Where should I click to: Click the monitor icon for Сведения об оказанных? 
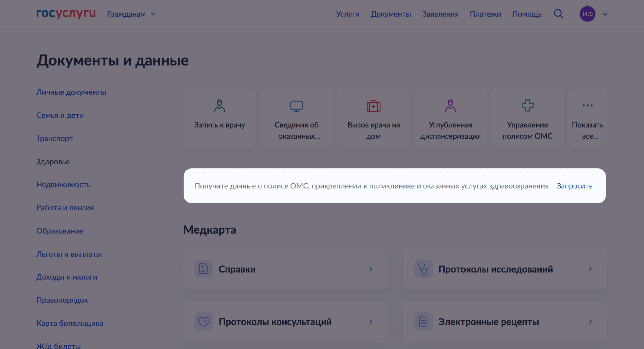point(297,106)
